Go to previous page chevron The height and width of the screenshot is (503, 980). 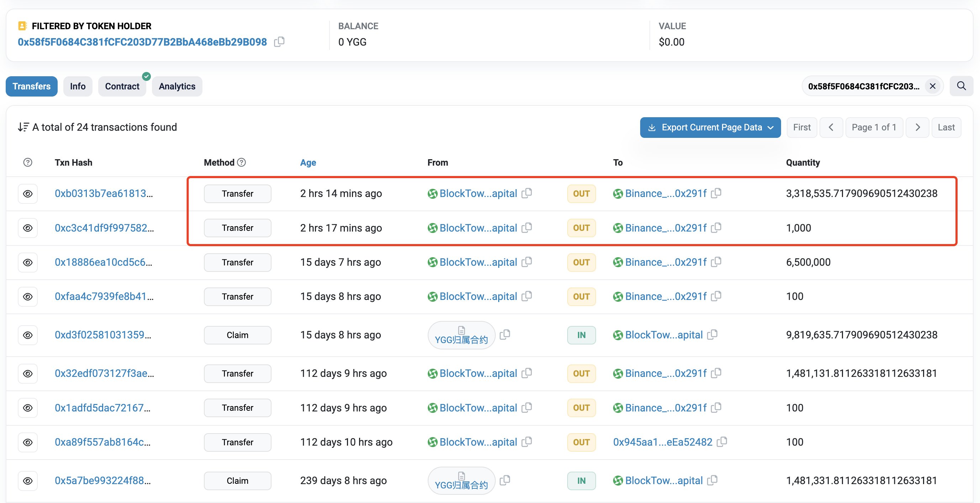coord(831,128)
